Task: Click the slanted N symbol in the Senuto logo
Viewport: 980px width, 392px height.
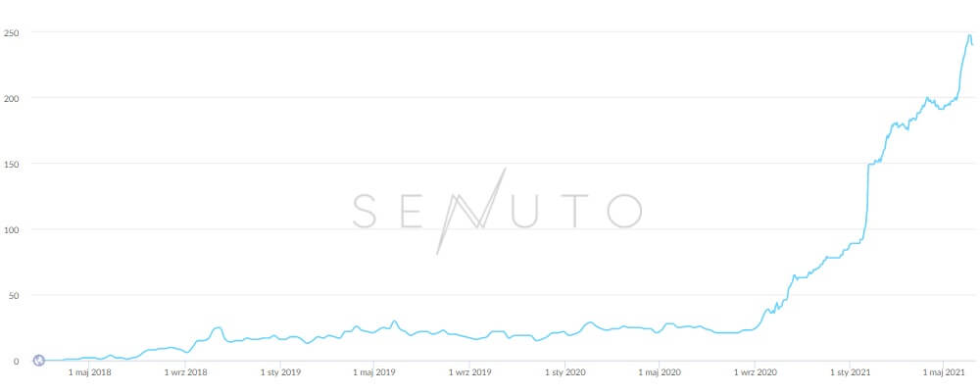Action: click(x=471, y=211)
